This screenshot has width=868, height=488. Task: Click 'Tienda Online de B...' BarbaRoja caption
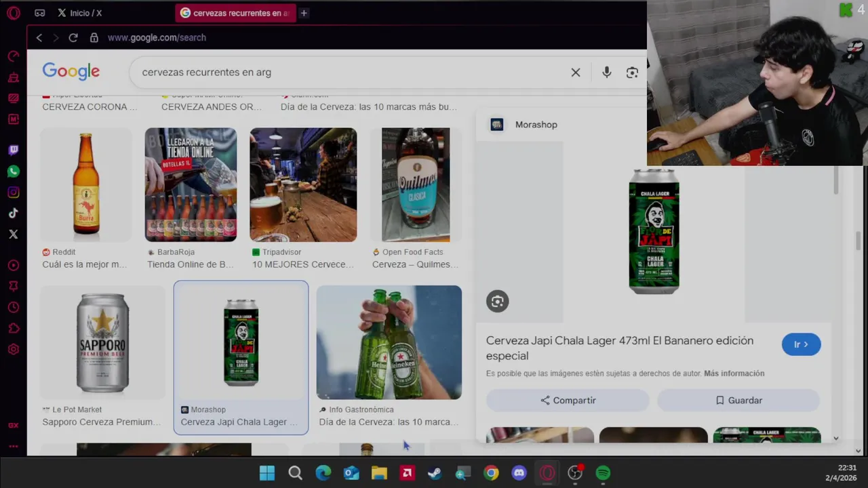[x=191, y=264]
